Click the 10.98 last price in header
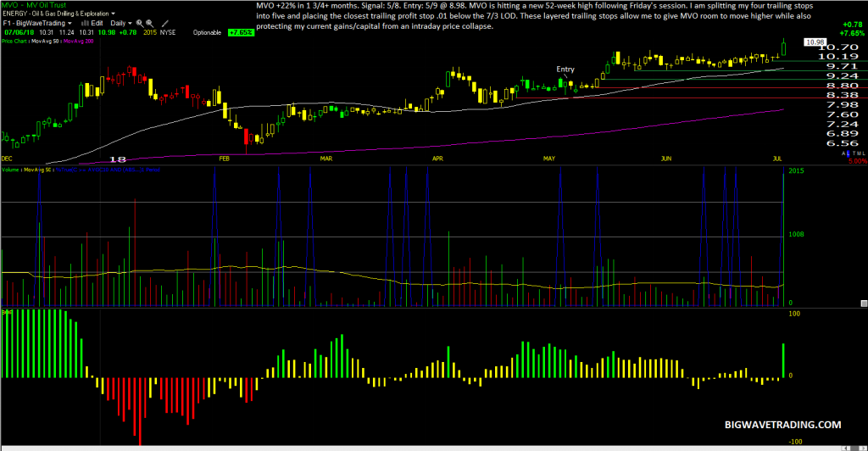Image resolution: width=868 pixels, height=451 pixels. pyautogui.click(x=107, y=33)
